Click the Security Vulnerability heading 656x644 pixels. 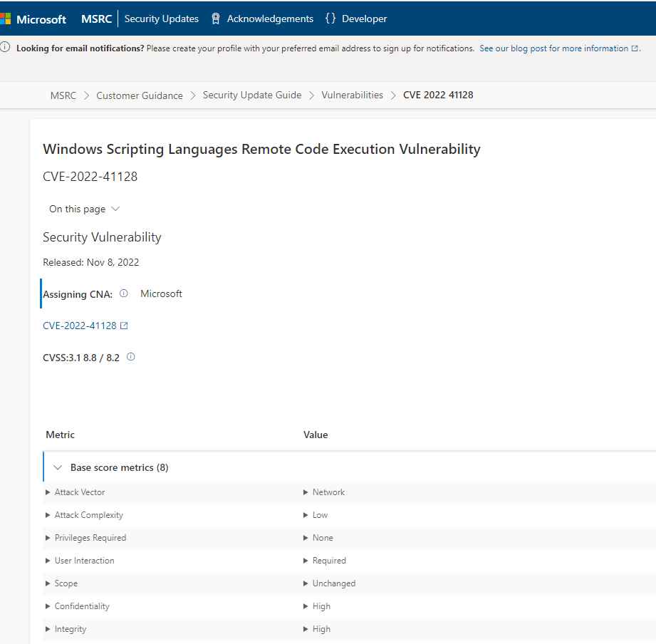102,237
